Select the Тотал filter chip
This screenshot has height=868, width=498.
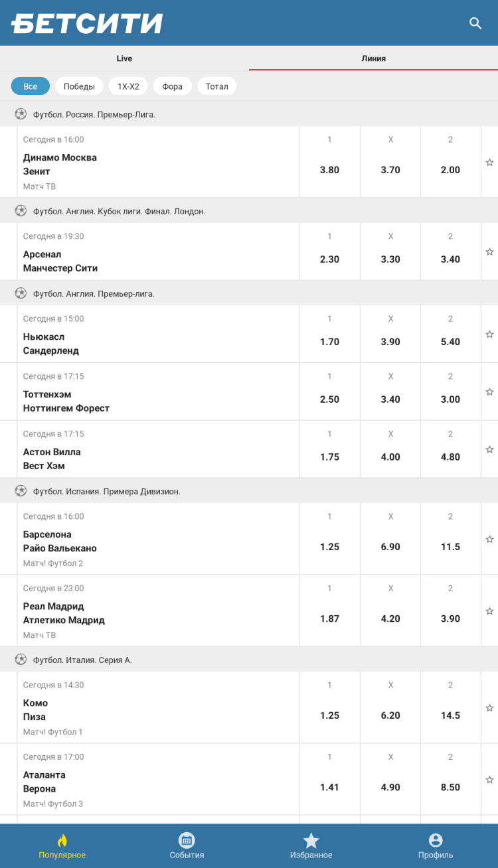click(x=216, y=86)
